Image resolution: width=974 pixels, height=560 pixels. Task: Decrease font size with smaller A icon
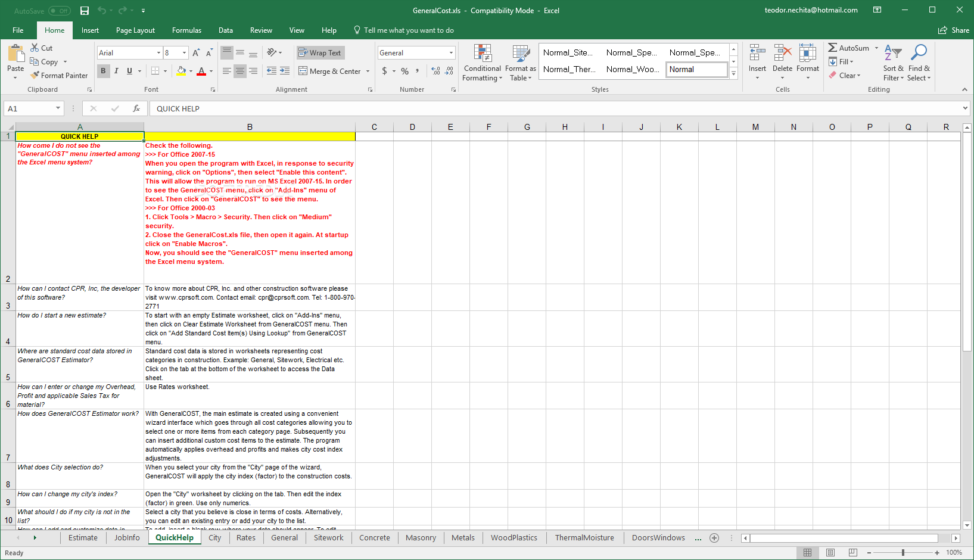click(209, 53)
